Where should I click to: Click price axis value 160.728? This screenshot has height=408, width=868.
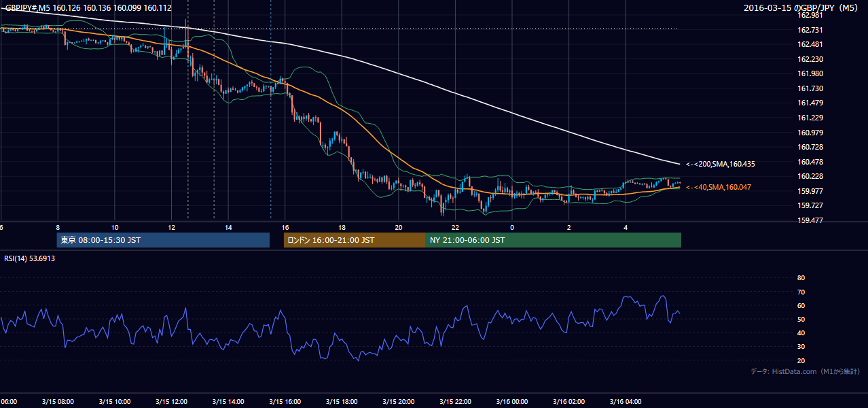tap(810, 147)
